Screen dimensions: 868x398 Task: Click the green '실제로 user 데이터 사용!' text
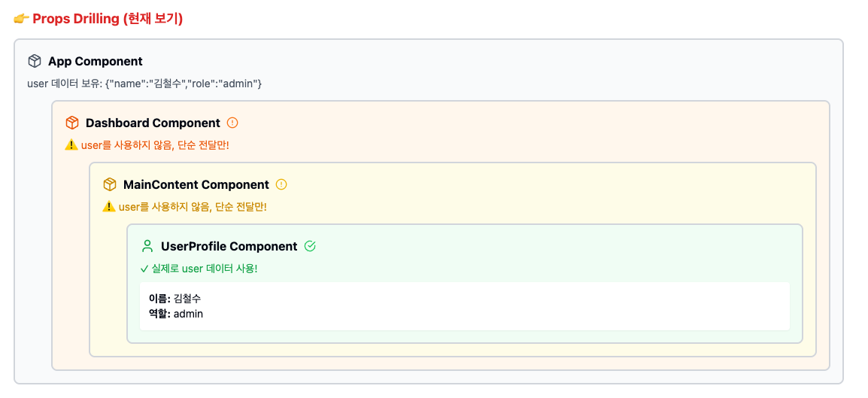pos(205,268)
